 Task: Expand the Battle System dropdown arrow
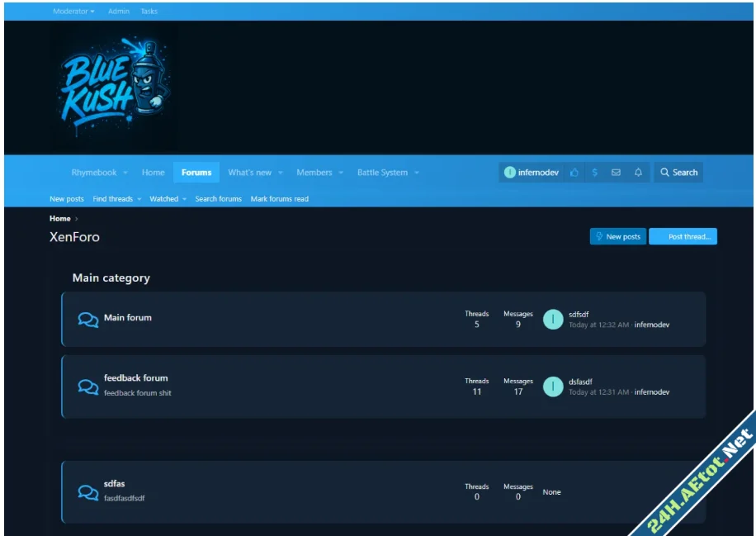417,173
